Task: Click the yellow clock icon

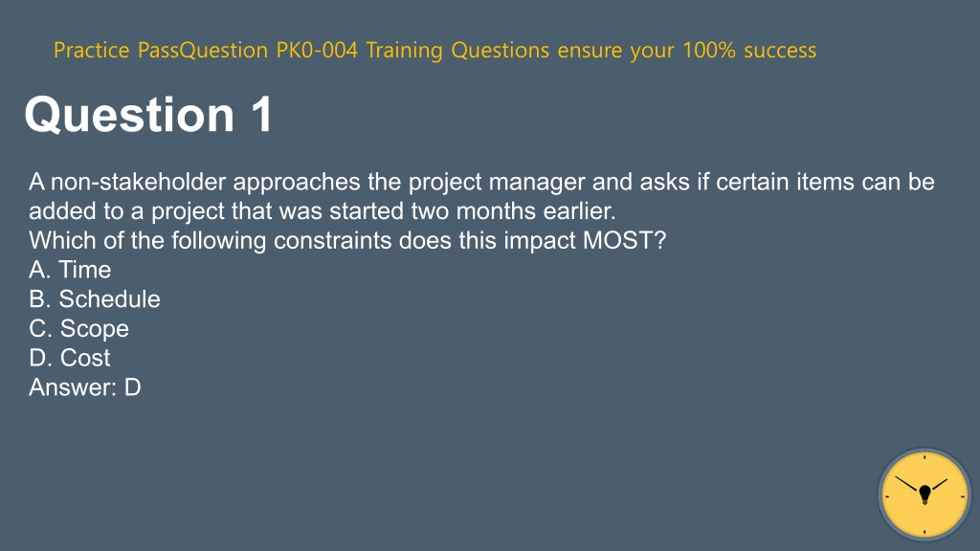Action: coord(924,495)
